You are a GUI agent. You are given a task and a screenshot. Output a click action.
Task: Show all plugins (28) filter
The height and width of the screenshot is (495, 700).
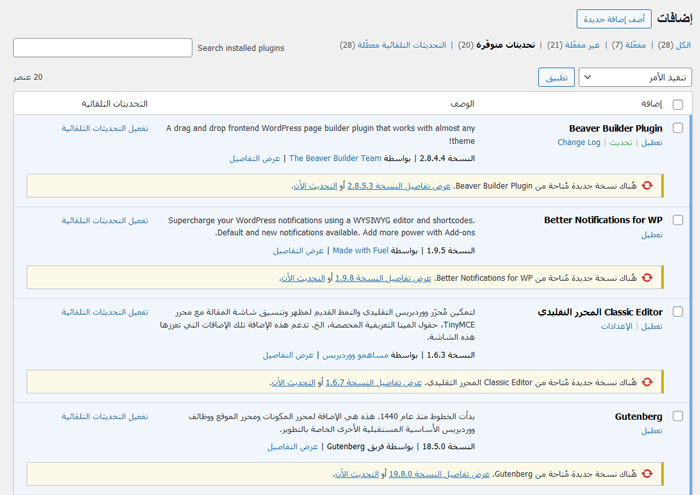point(674,45)
